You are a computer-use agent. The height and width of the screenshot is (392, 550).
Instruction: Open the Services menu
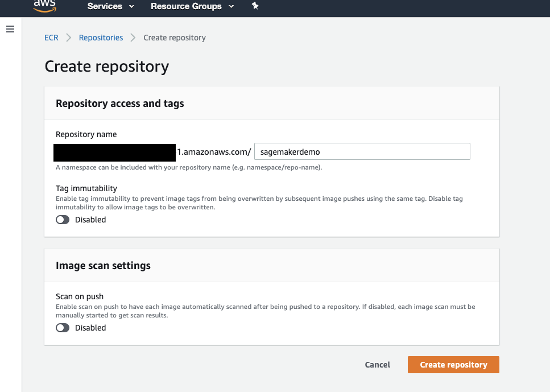click(x=105, y=6)
